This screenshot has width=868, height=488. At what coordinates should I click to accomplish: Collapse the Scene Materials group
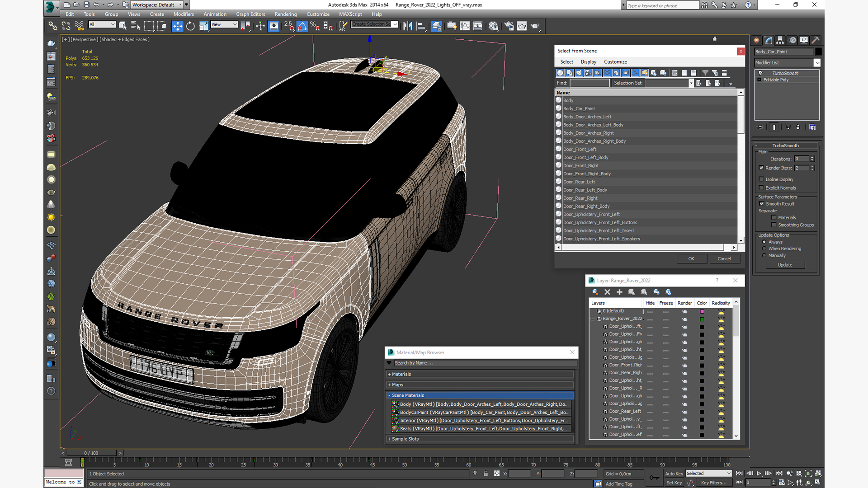click(x=480, y=395)
